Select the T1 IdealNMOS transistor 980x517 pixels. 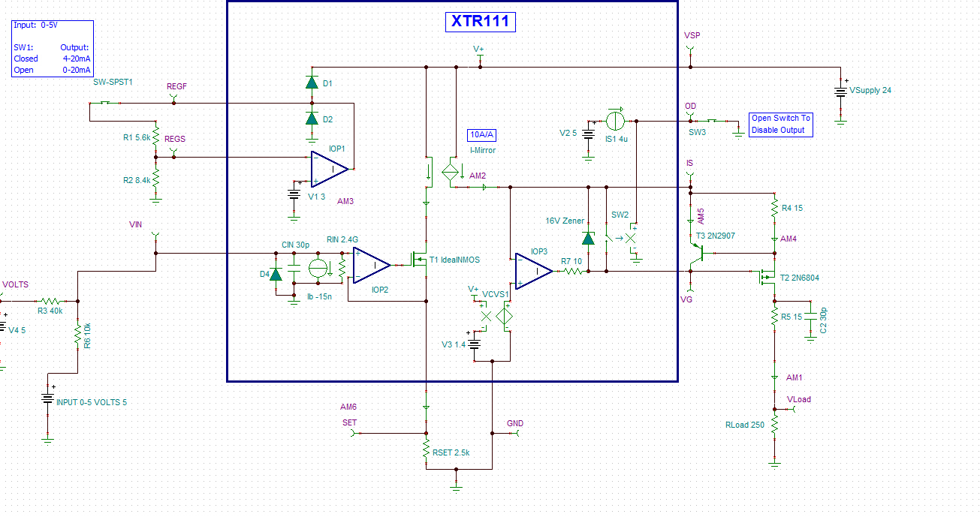[x=419, y=260]
